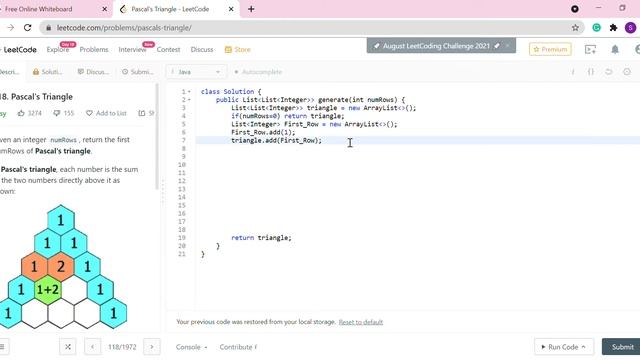The height and width of the screenshot is (360, 640).
Task: Click the Reset to default link
Action: (x=361, y=322)
